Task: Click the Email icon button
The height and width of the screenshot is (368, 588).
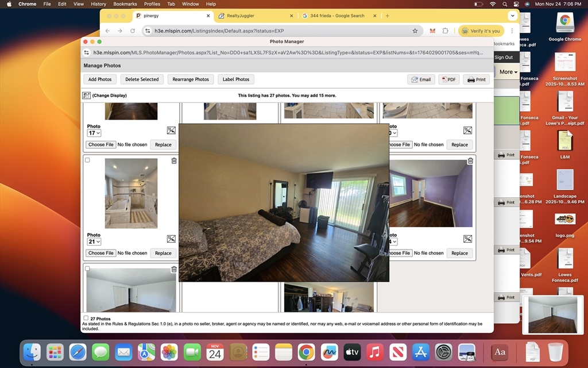Action: 421,79
